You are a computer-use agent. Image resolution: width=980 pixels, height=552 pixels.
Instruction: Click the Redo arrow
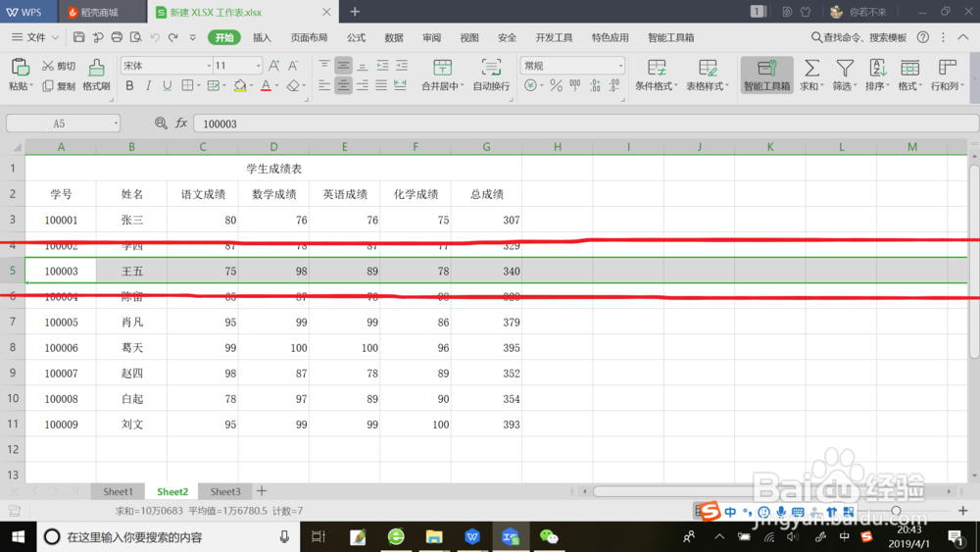click(173, 37)
